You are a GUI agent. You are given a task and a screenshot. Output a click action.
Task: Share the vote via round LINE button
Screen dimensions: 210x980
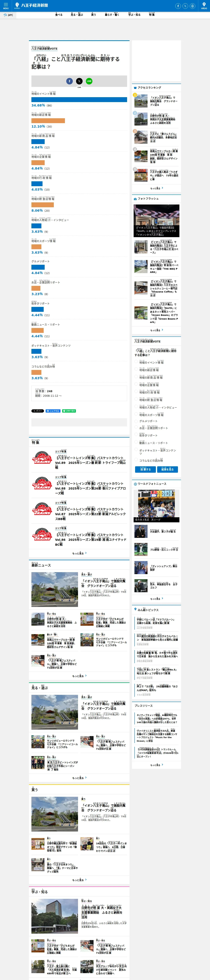[89, 81]
